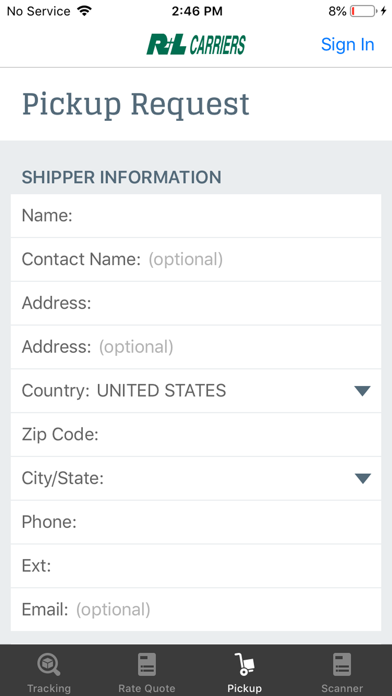Select the first Address field
The image size is (392, 696).
[196, 303]
